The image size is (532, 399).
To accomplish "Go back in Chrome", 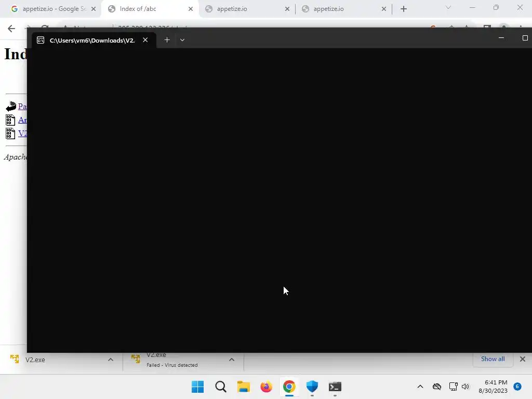I will [x=11, y=29].
